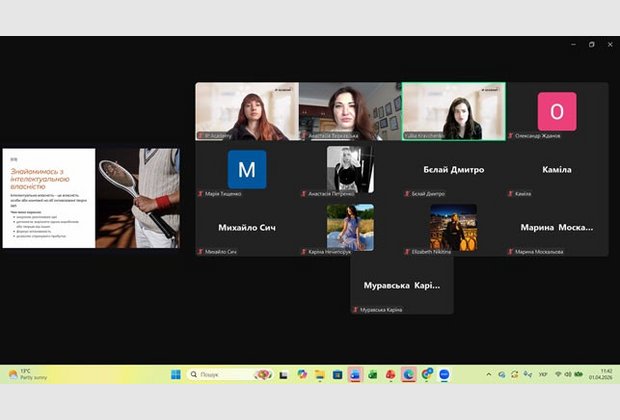Select Анастасія Петренко's black-and-white photo tile
This screenshot has height=420, width=620.
[x=350, y=169]
